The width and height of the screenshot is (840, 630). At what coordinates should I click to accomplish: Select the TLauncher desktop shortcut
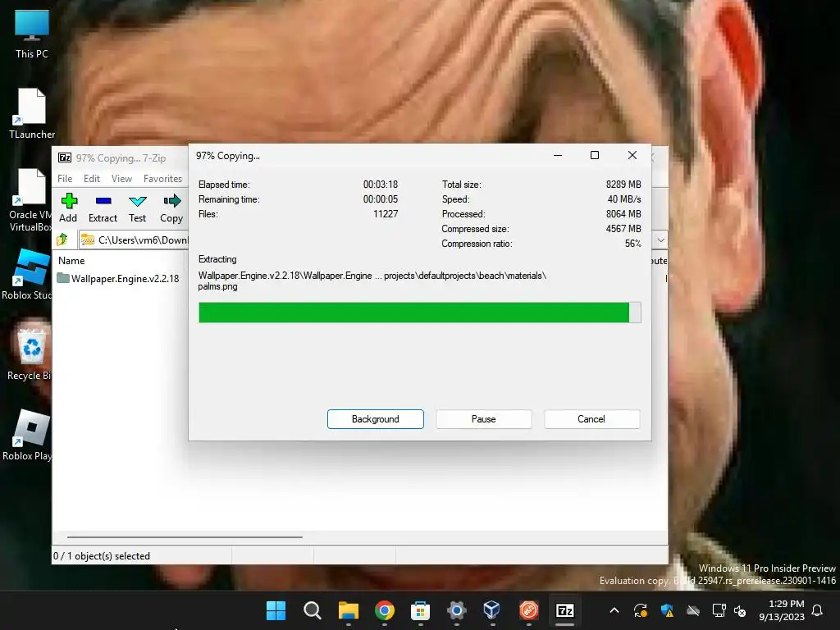click(32, 114)
